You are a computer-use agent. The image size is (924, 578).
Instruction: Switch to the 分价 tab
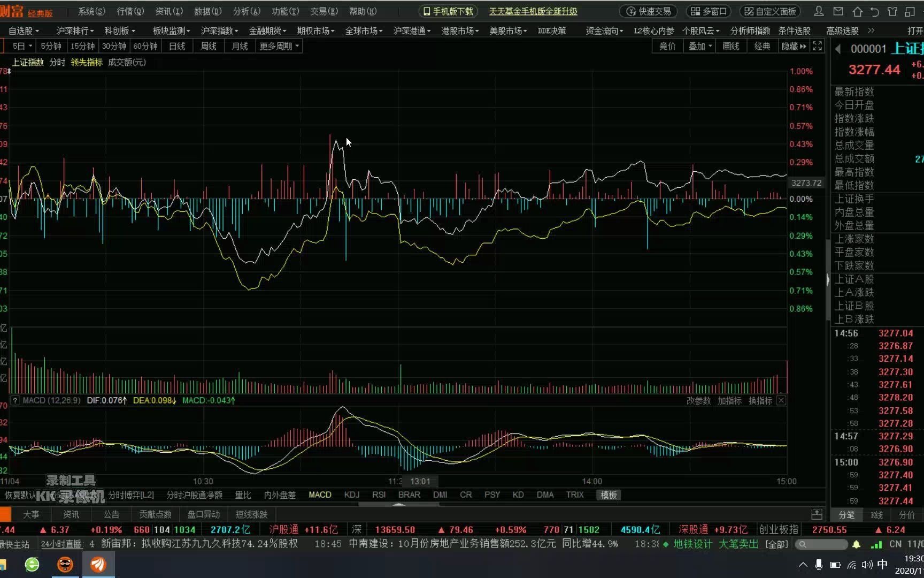(907, 514)
